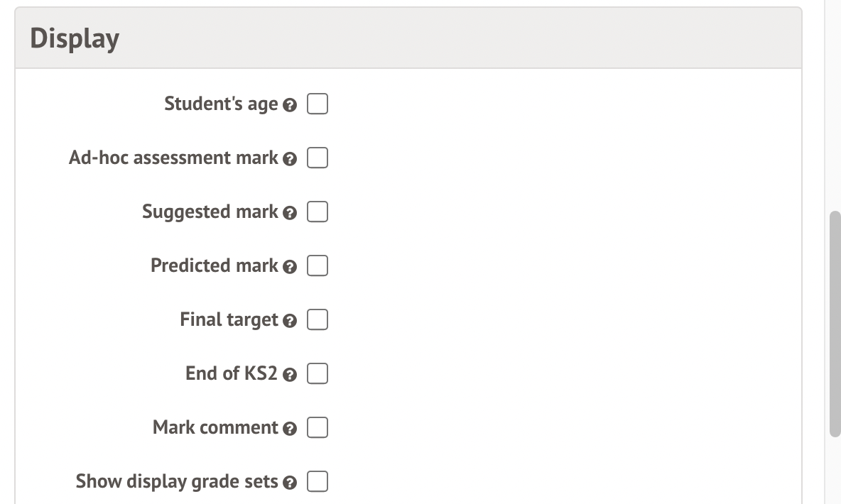The width and height of the screenshot is (841, 504).
Task: Click the vertical page scrollbar thumb
Action: [835, 323]
